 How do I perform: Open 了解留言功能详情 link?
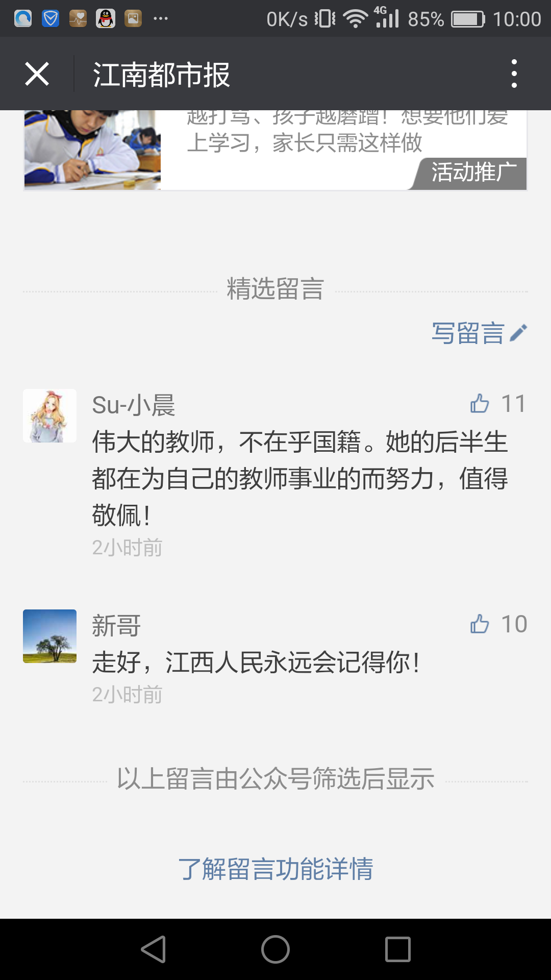tap(275, 869)
